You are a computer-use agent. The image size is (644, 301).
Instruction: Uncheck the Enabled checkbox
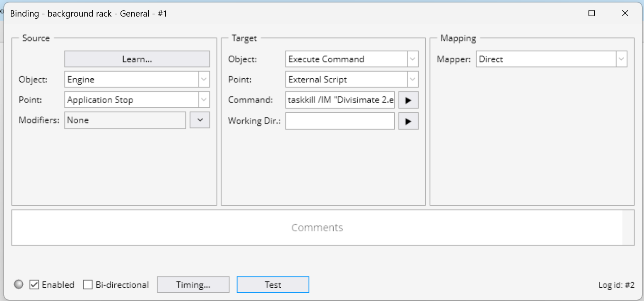click(x=34, y=285)
